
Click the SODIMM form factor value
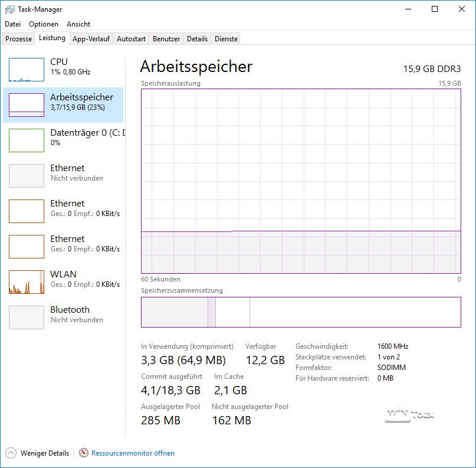(392, 368)
